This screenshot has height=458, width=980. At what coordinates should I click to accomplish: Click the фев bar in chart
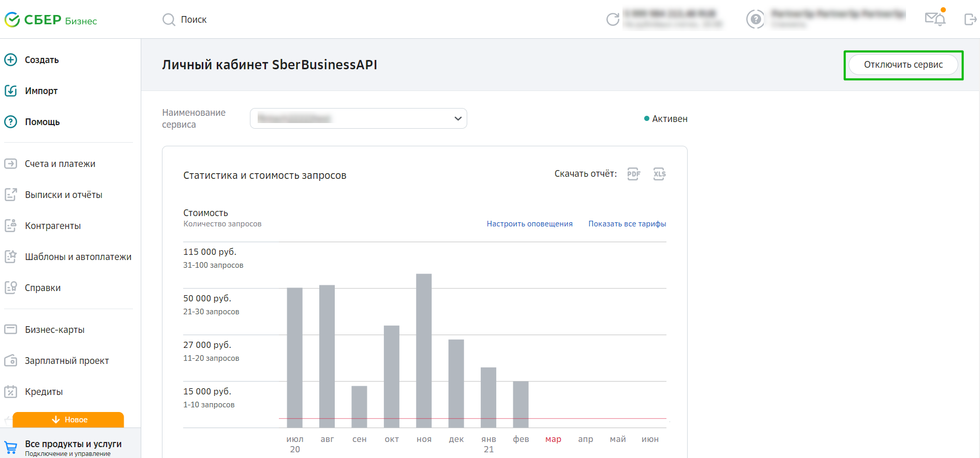[x=521, y=404]
